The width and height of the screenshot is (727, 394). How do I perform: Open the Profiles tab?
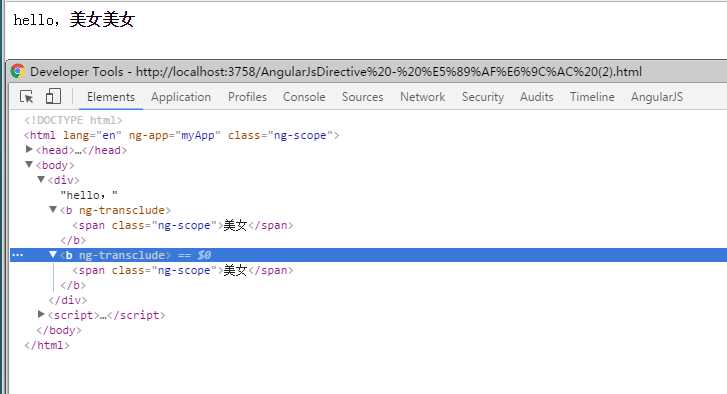pos(247,97)
